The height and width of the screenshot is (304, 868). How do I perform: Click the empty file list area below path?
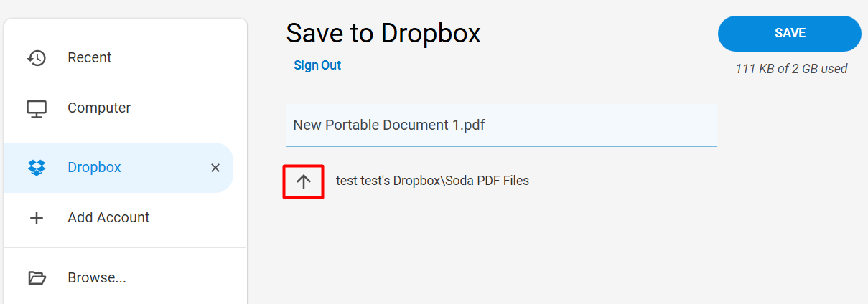pyautogui.click(x=501, y=251)
